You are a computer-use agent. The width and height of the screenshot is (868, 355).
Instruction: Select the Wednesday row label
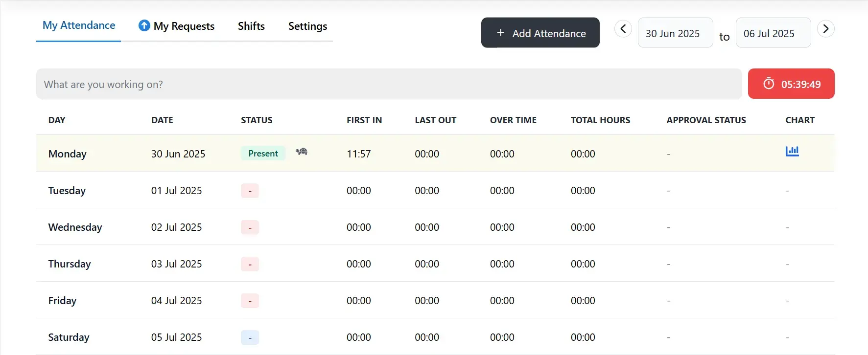[75, 227]
